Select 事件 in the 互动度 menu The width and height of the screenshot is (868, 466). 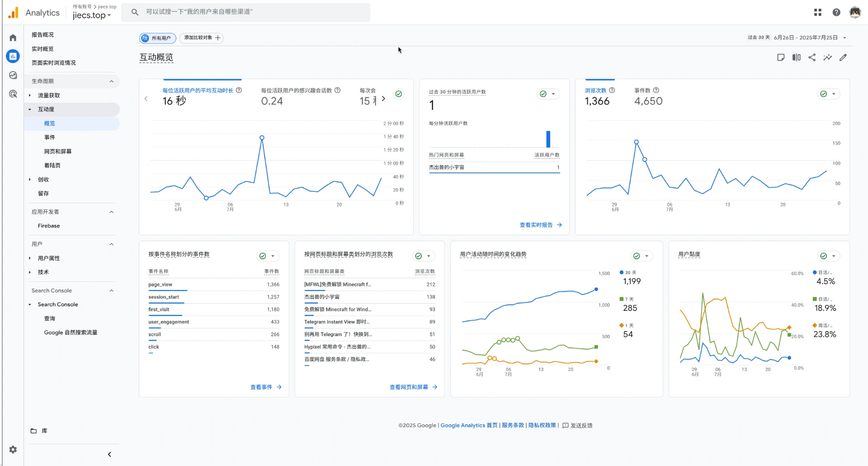[x=50, y=137]
